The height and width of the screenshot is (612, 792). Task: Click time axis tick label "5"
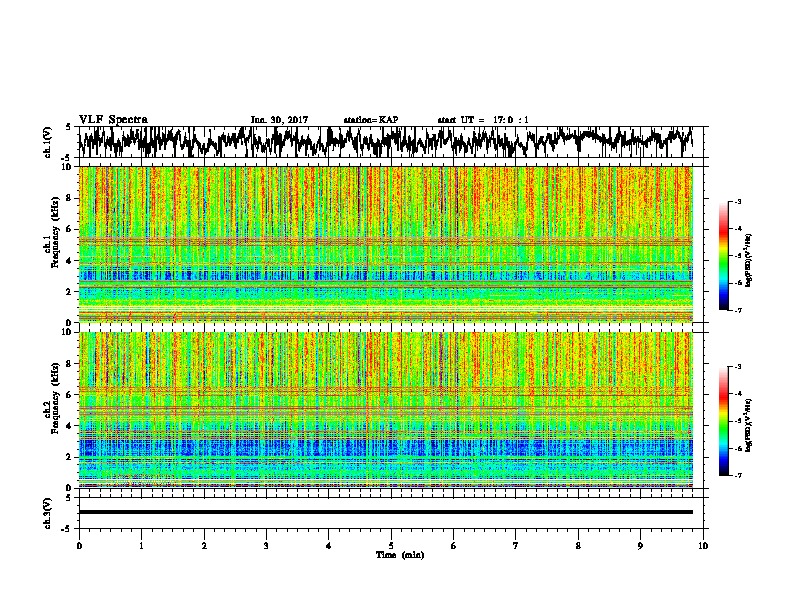pyautogui.click(x=391, y=546)
